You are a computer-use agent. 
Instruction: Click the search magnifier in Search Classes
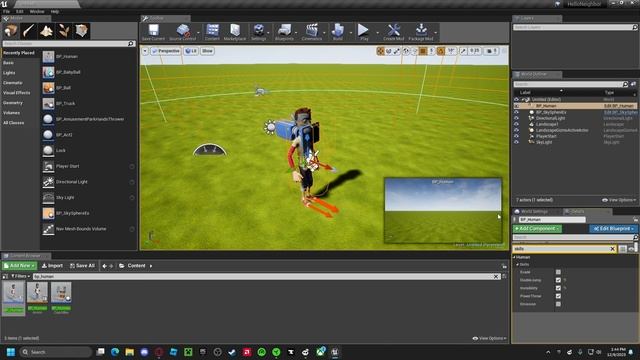(x=131, y=43)
